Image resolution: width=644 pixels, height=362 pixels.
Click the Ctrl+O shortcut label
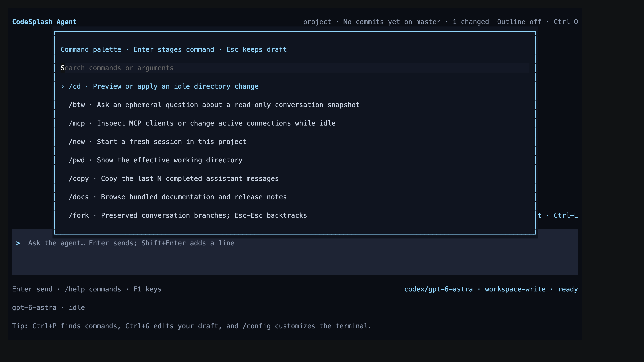566,22
